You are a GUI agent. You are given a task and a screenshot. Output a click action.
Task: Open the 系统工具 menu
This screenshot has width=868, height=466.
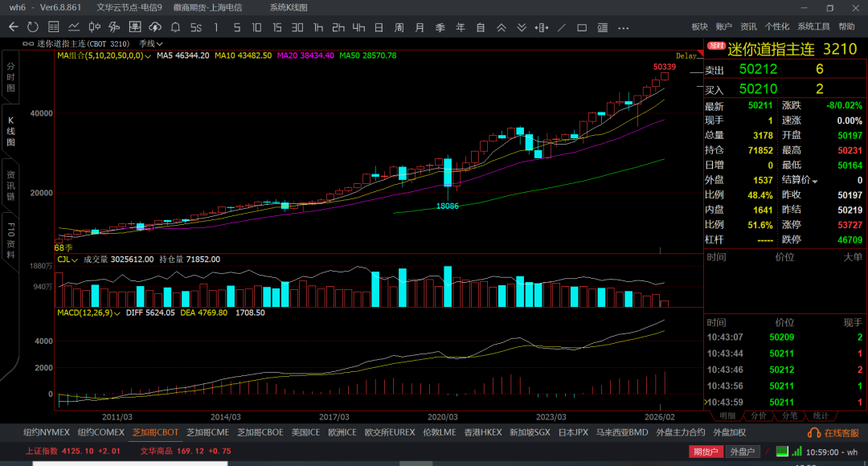(x=813, y=27)
